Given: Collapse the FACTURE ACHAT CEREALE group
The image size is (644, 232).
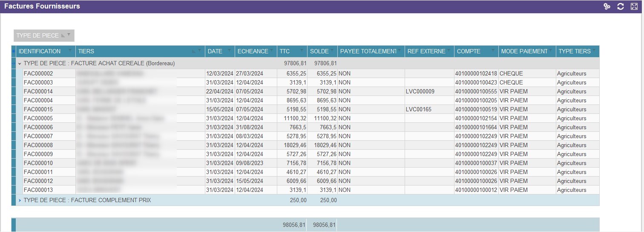Looking at the screenshot, I should [20, 64].
